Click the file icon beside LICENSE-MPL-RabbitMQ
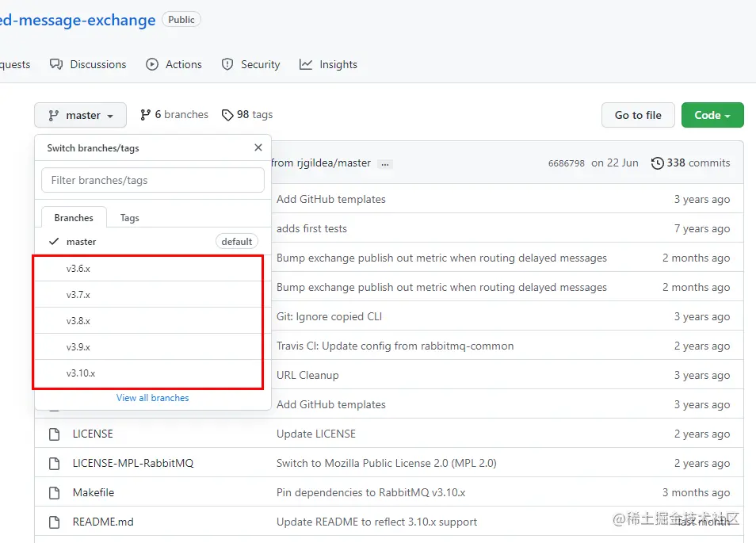This screenshot has height=543, width=756. (55, 464)
